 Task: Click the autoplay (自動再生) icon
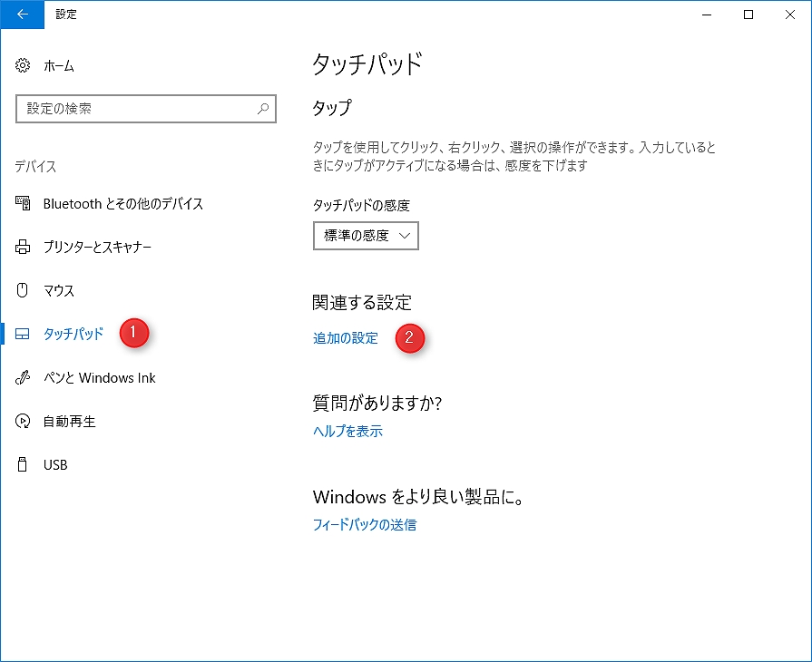[24, 422]
